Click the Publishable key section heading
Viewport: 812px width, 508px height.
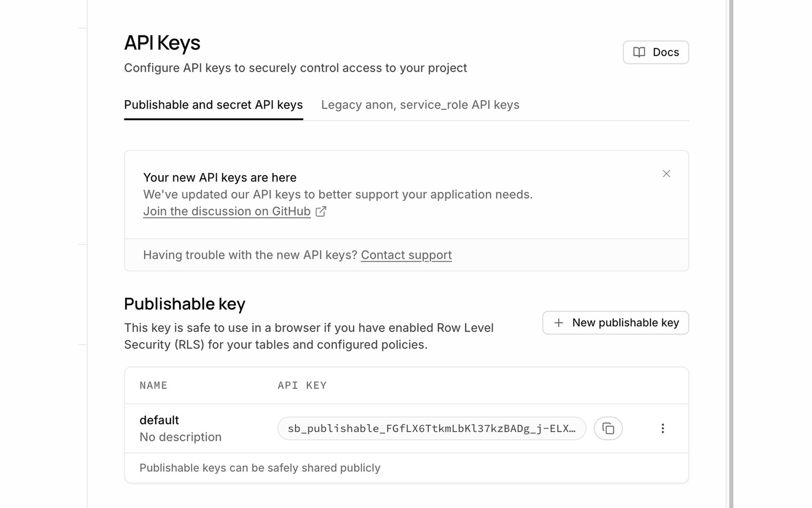pyautogui.click(x=185, y=304)
